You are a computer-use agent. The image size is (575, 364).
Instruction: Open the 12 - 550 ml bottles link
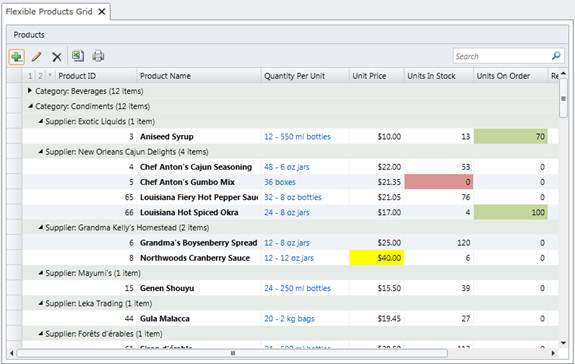(x=297, y=137)
